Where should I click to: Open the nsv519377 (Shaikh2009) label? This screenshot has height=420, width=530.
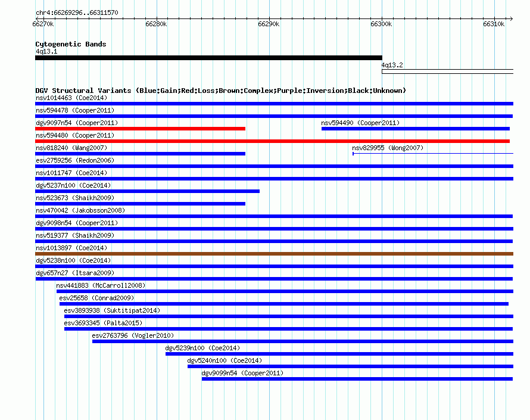pyautogui.click(x=75, y=235)
